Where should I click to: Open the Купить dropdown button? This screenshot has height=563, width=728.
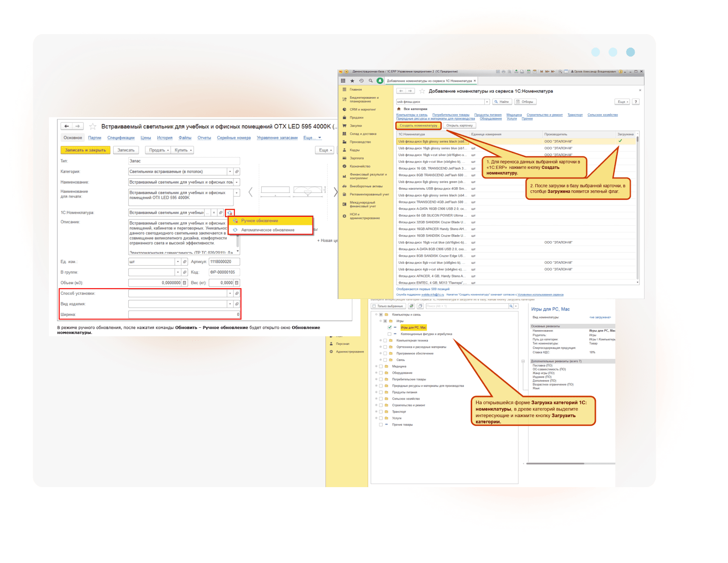tap(183, 150)
